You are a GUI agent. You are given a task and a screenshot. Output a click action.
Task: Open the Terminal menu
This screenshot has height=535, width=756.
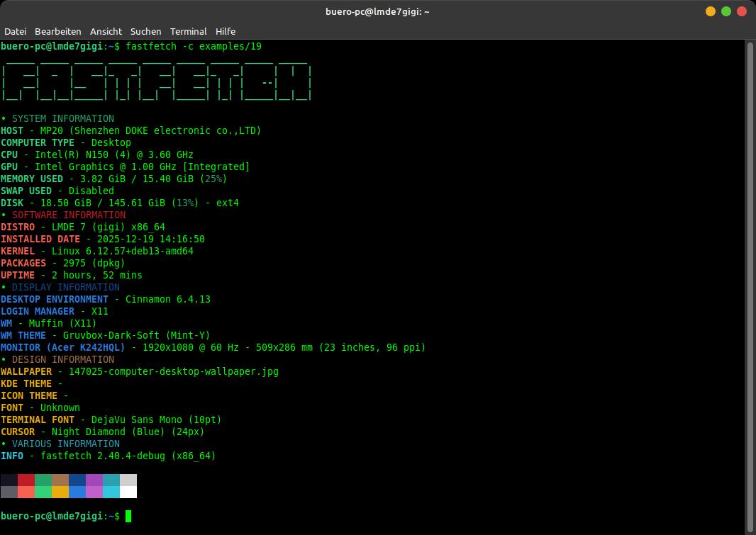(x=189, y=31)
